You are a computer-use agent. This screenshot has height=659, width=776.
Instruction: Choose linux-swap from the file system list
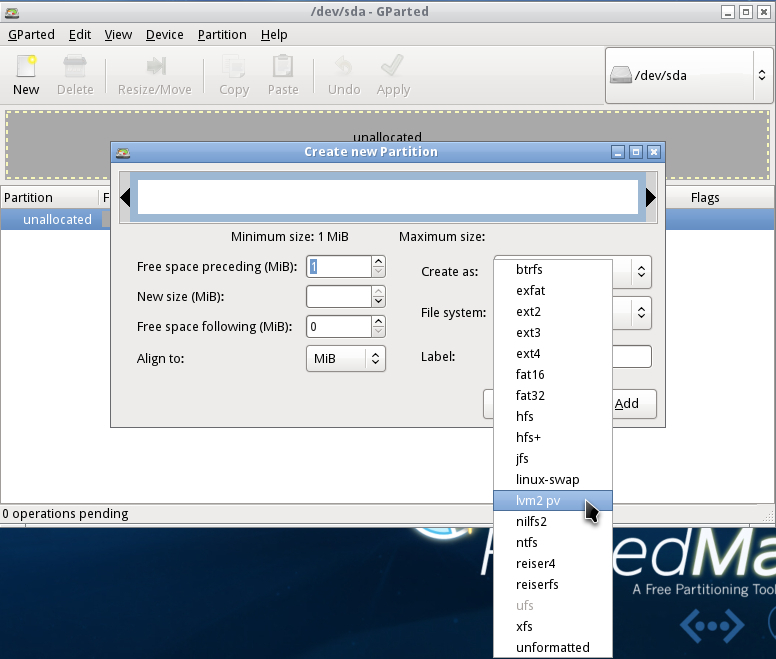pos(553,479)
